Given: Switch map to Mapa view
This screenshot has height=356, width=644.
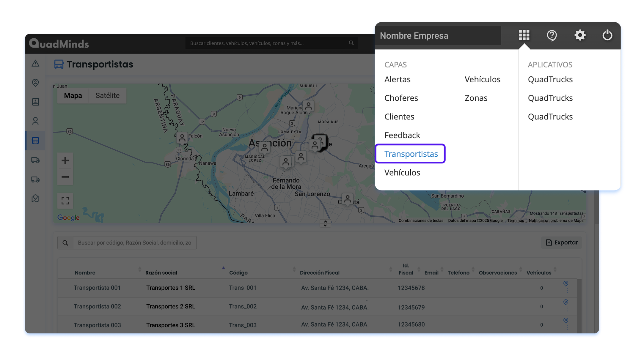Looking at the screenshot, I should click(73, 95).
